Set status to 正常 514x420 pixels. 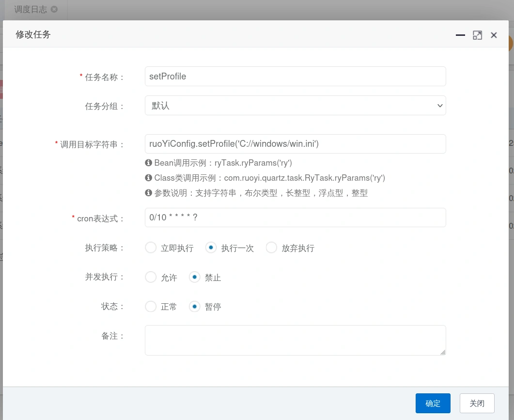151,307
